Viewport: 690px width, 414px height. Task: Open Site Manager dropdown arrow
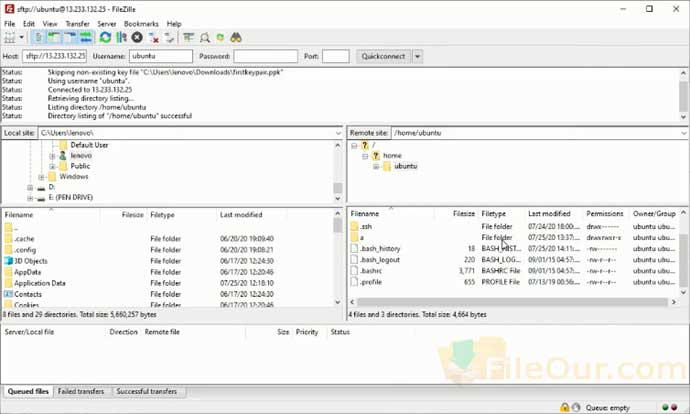[21, 38]
